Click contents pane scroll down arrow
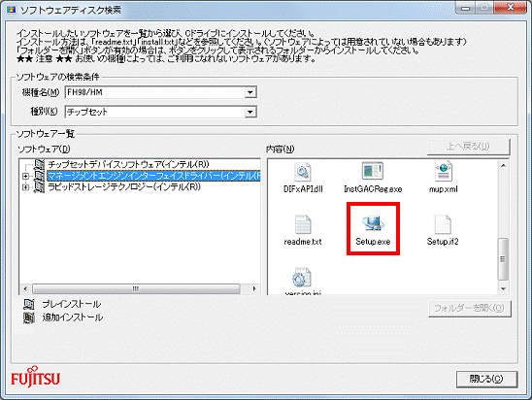Screen dimensions: 532x400 click(x=503, y=288)
